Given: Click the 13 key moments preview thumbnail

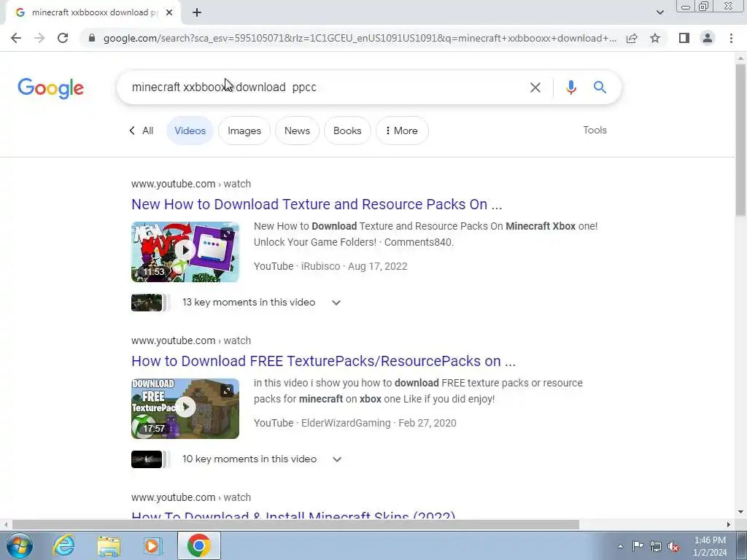Looking at the screenshot, I should pyautogui.click(x=147, y=303).
